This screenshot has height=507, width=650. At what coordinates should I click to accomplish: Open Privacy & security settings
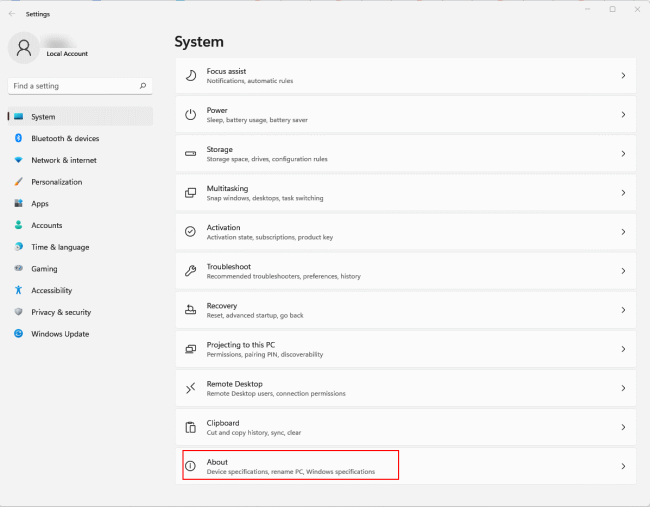point(61,312)
